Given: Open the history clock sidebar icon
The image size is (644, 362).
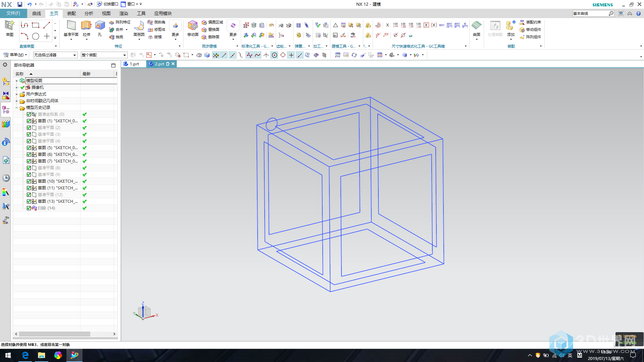Looking at the screenshot, I should coord(6,178).
